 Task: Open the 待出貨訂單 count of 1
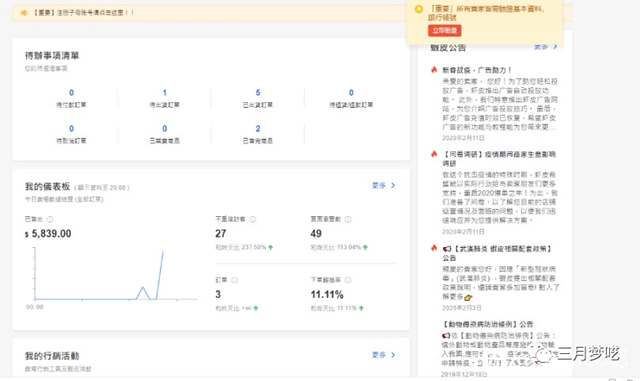click(x=164, y=93)
